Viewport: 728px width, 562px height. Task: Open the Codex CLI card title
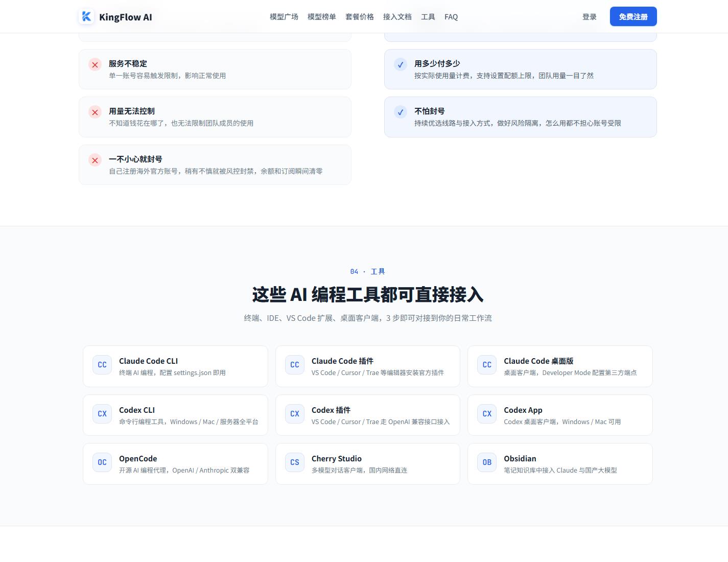[137, 410]
